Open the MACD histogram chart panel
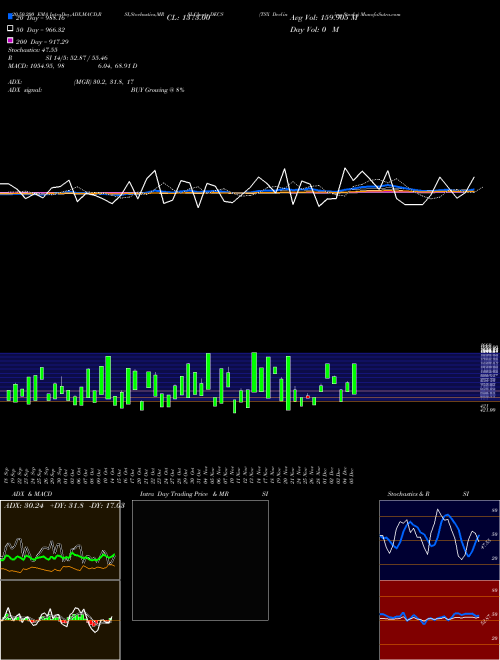The height and width of the screenshot is (660, 500). pos(60,620)
